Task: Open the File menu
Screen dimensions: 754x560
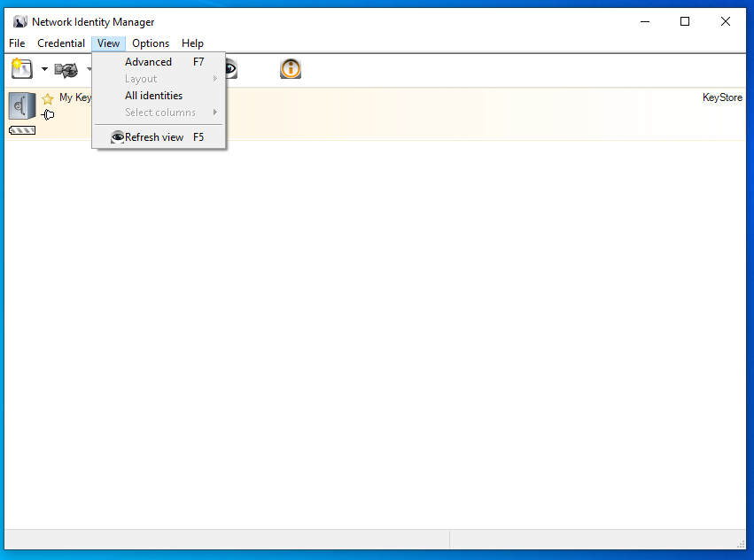Action: coord(17,43)
